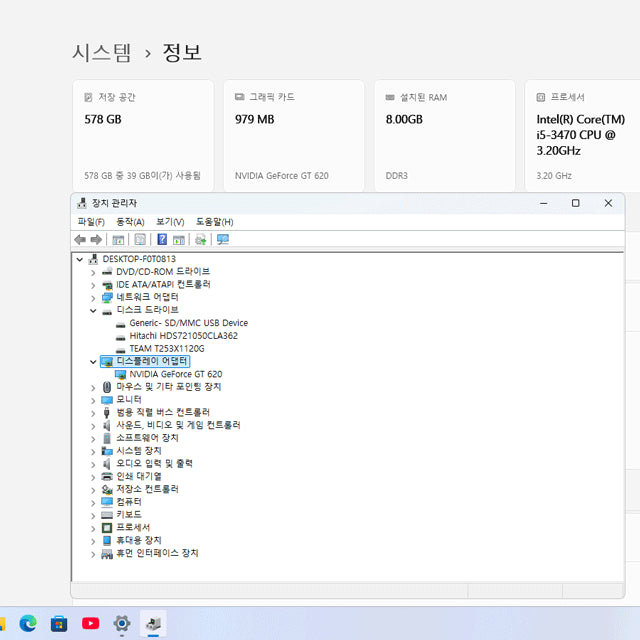Select the 시스템 장치 category

(x=139, y=451)
